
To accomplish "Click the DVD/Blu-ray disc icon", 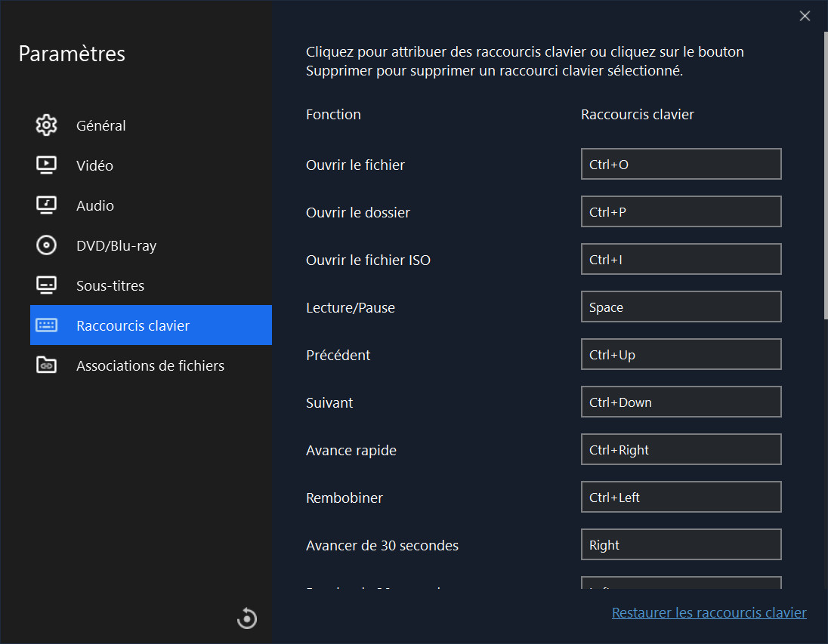I will [x=47, y=245].
